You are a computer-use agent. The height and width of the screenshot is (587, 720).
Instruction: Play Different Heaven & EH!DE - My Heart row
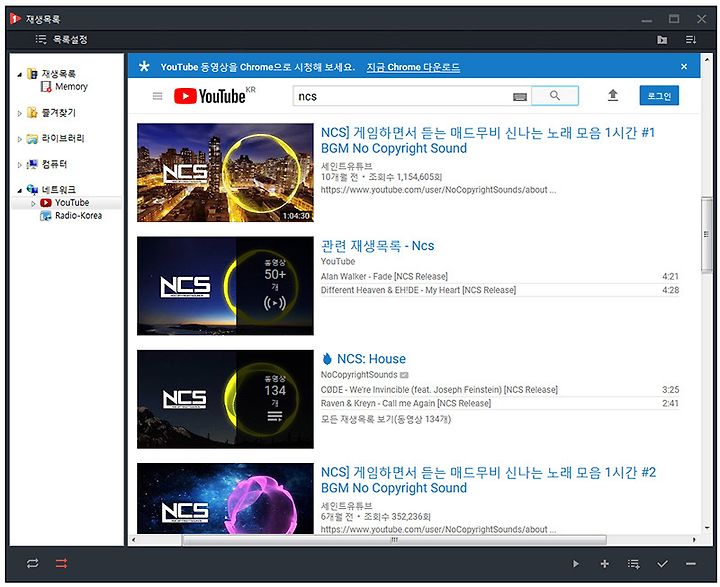coord(500,290)
